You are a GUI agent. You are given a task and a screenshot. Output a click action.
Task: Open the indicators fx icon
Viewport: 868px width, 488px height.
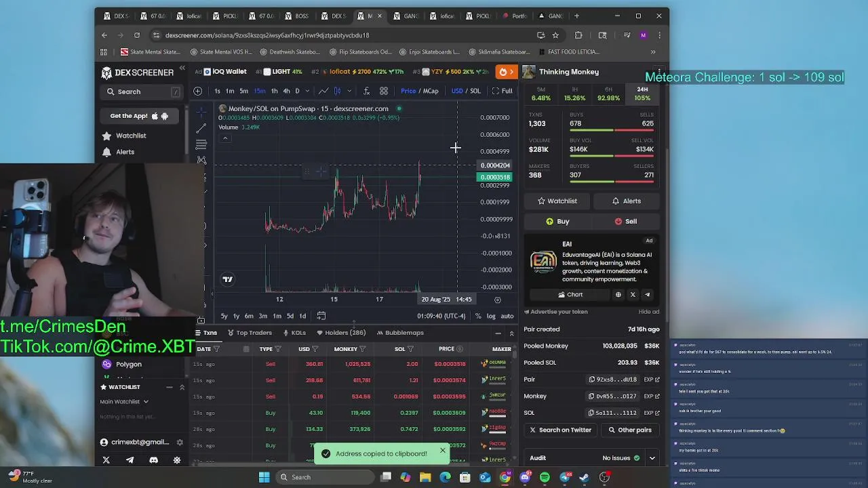coord(366,91)
